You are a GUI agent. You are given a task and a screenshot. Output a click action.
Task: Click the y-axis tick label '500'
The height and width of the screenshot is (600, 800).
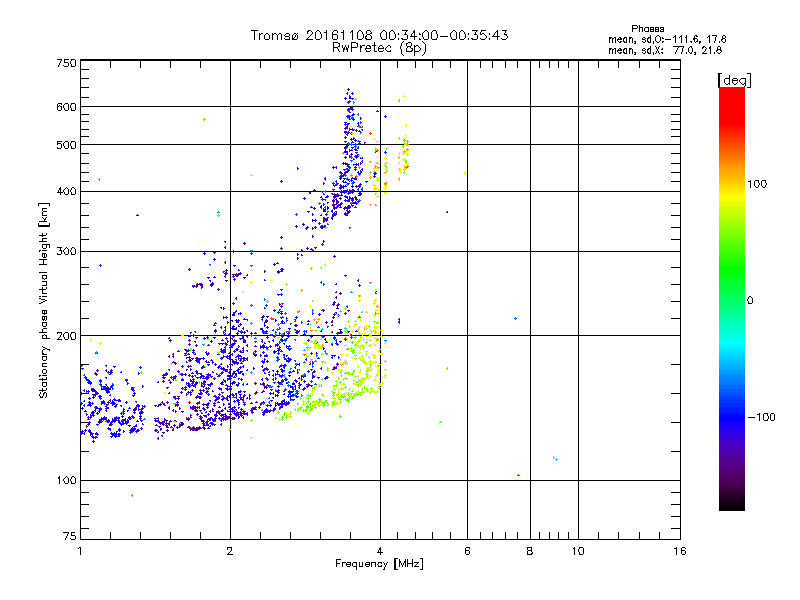pos(67,145)
